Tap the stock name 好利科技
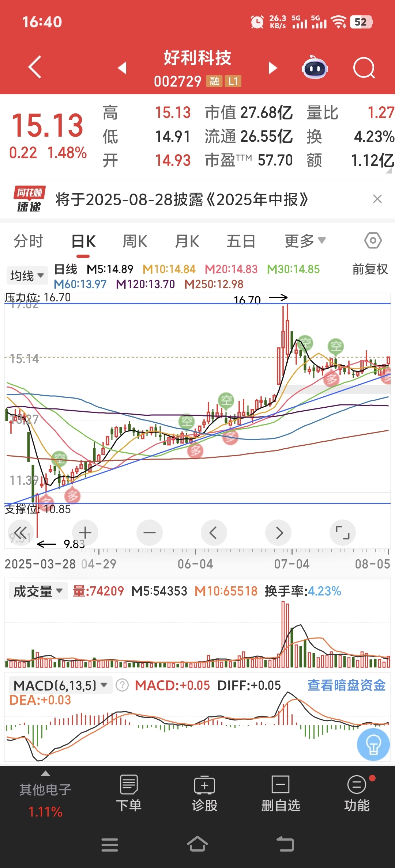Viewport: 395px width, 868px height. point(197,58)
